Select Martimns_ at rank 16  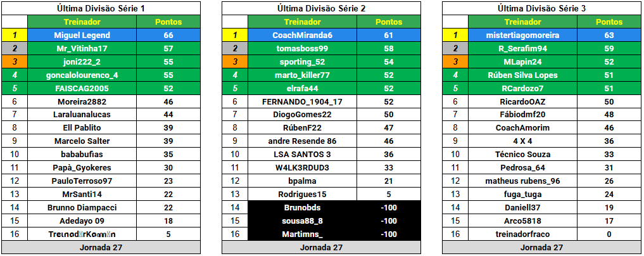point(302,234)
